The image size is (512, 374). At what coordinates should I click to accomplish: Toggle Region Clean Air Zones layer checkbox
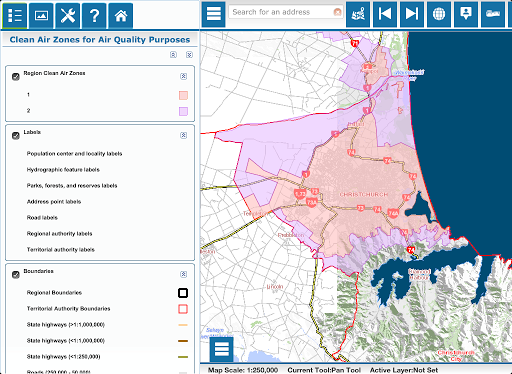(16, 77)
